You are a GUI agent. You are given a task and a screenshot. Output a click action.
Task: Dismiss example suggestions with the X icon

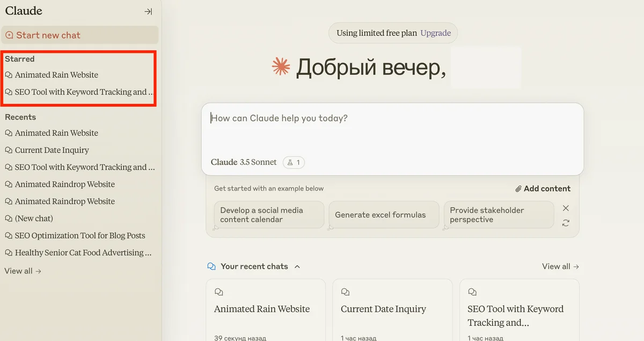click(566, 208)
